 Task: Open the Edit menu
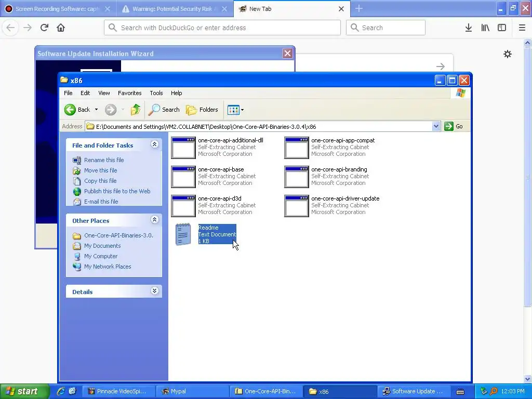point(85,93)
